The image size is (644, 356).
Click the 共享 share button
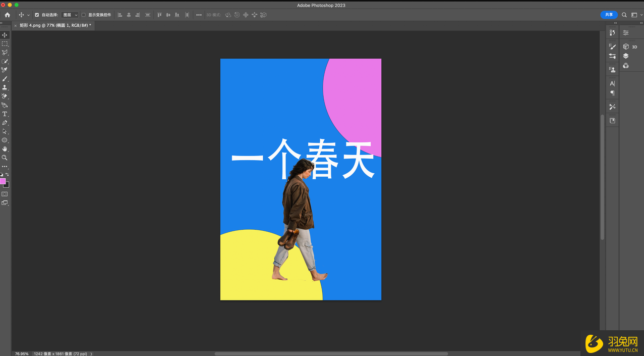click(x=609, y=15)
